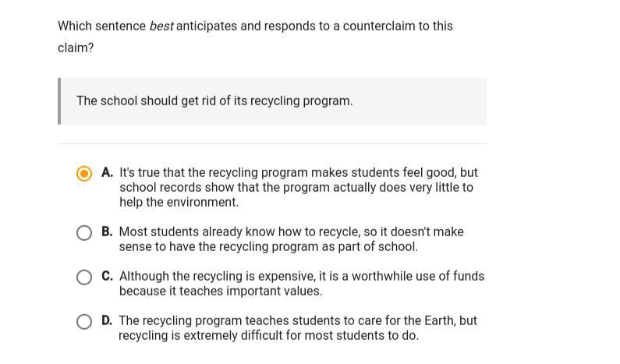Click the bold letter label B.

tap(107, 231)
